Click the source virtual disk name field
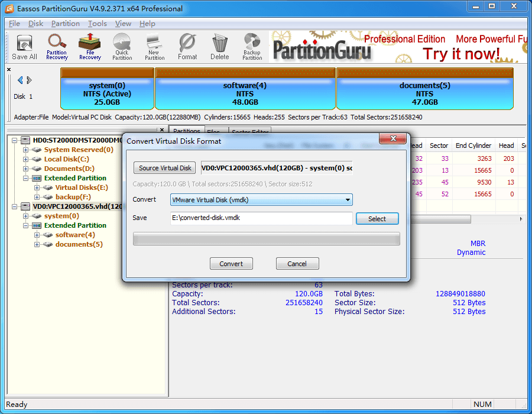 point(277,168)
